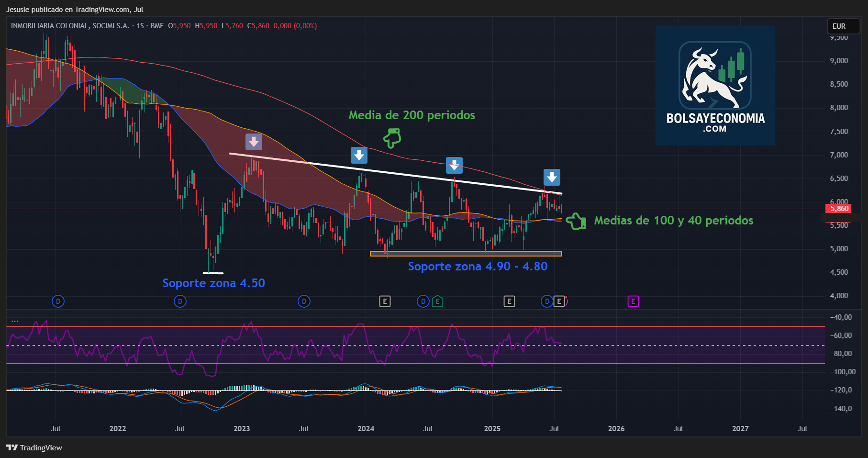The width and height of the screenshot is (868, 458).
Task: Click the blue down-arrow marker in mid-2025
Action: pyautogui.click(x=552, y=177)
